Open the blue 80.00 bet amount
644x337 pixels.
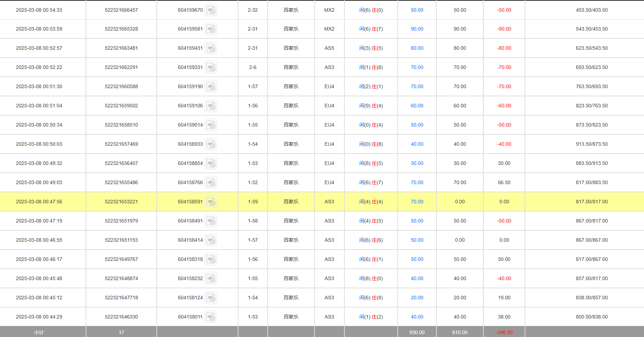[x=417, y=48]
